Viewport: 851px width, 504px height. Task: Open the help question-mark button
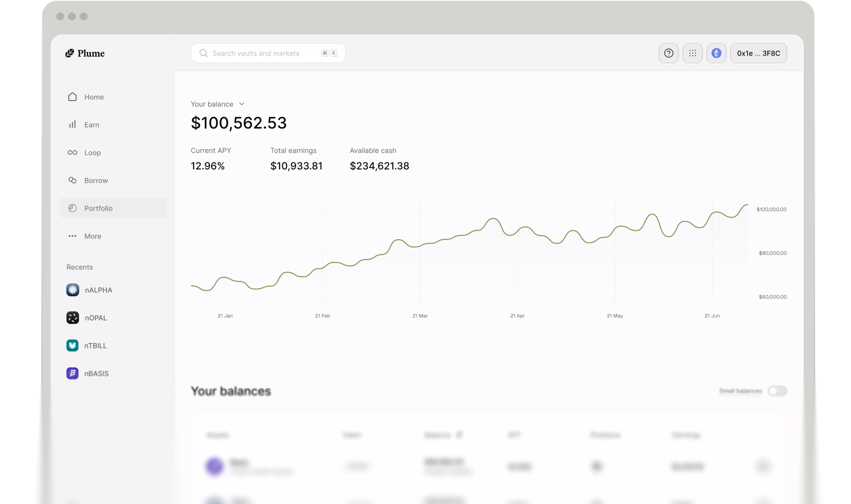tap(669, 53)
